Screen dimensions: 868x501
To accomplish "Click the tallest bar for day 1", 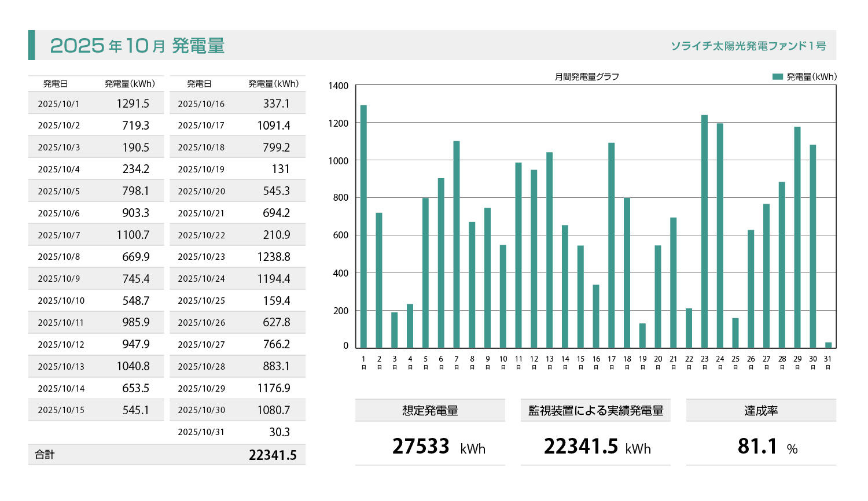I will 363,226.
